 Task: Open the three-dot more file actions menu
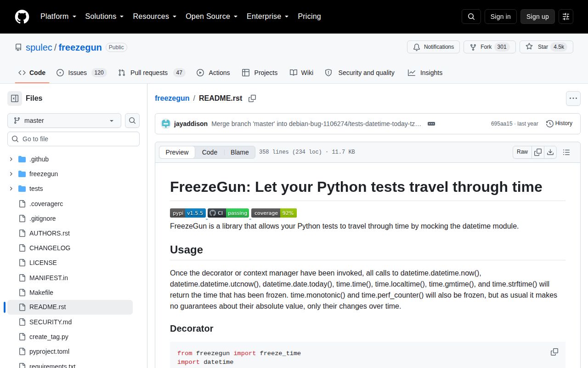point(573,98)
